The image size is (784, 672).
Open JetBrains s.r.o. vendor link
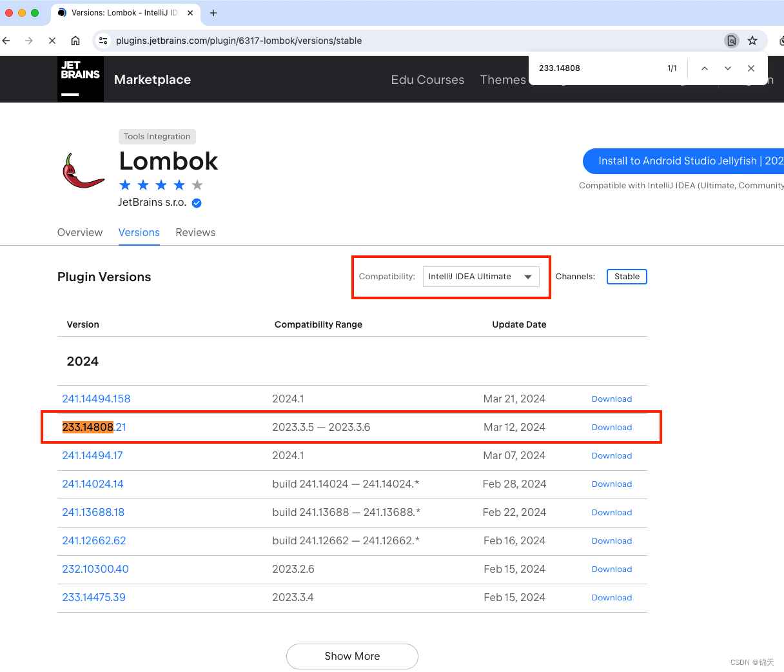pyautogui.click(x=152, y=203)
